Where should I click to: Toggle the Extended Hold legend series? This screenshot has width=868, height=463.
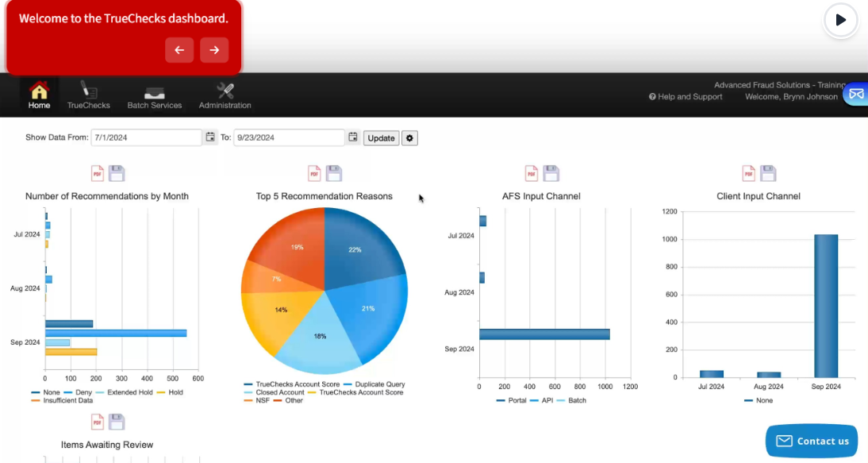point(124,392)
